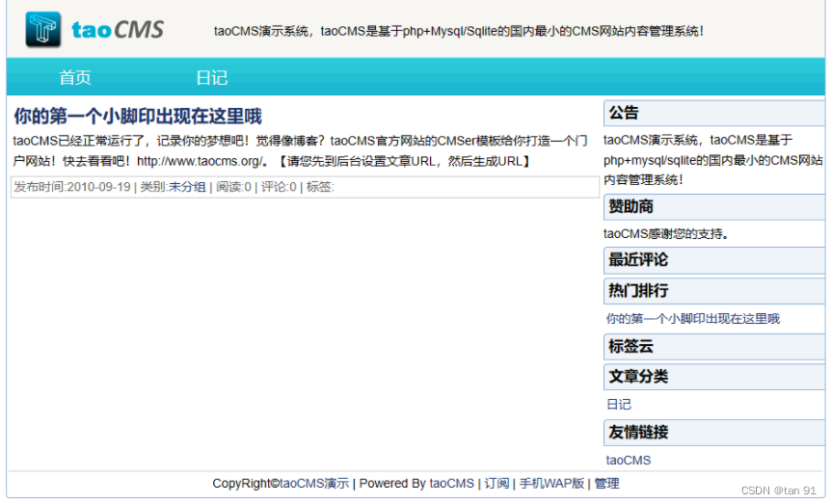Open article title 你的第一个小脚印出现在这里哦
Screen dimensions: 831x504
point(138,116)
